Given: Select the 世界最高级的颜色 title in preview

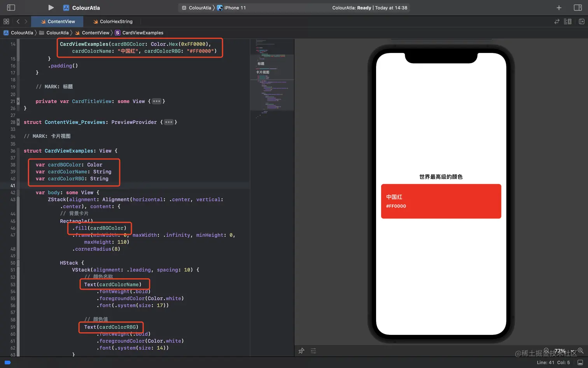Looking at the screenshot, I should 441,177.
